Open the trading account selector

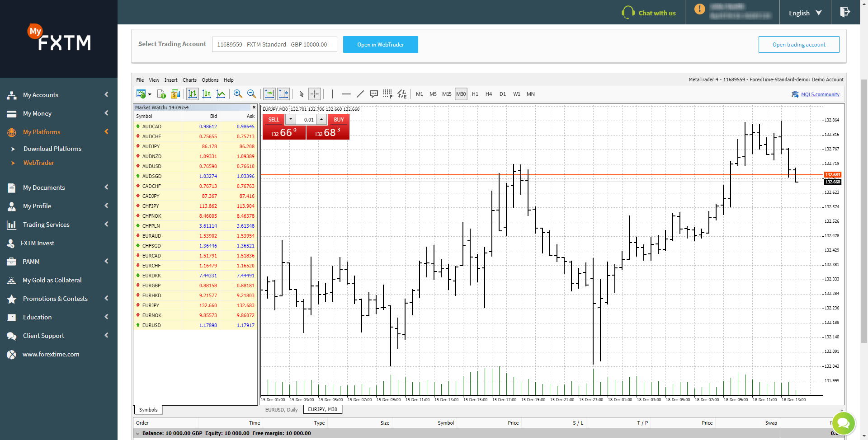click(x=274, y=44)
